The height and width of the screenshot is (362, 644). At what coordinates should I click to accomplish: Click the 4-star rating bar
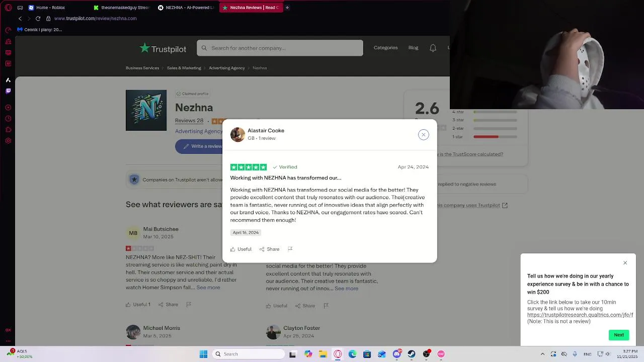pyautogui.click(x=495, y=112)
